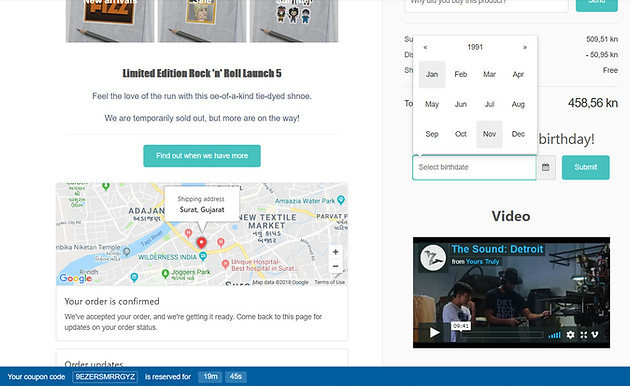Play the Sound: Detroit video
This screenshot has height=386, width=630.
[434, 333]
